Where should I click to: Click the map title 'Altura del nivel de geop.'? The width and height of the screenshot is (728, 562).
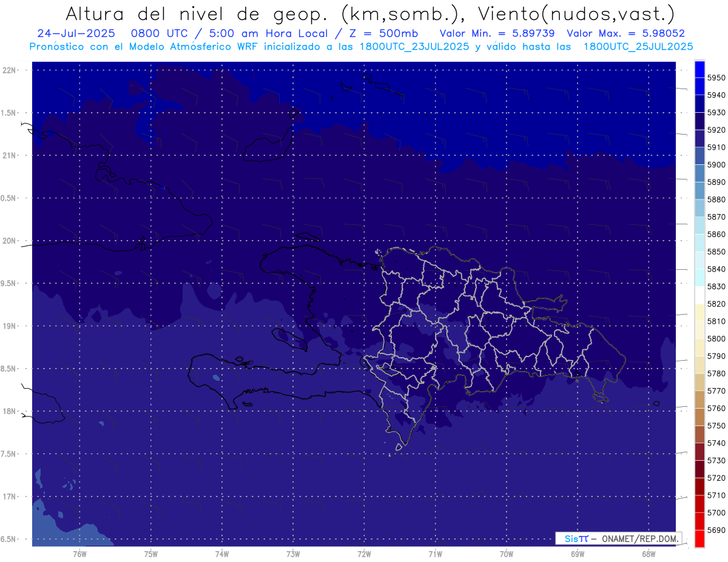196,13
